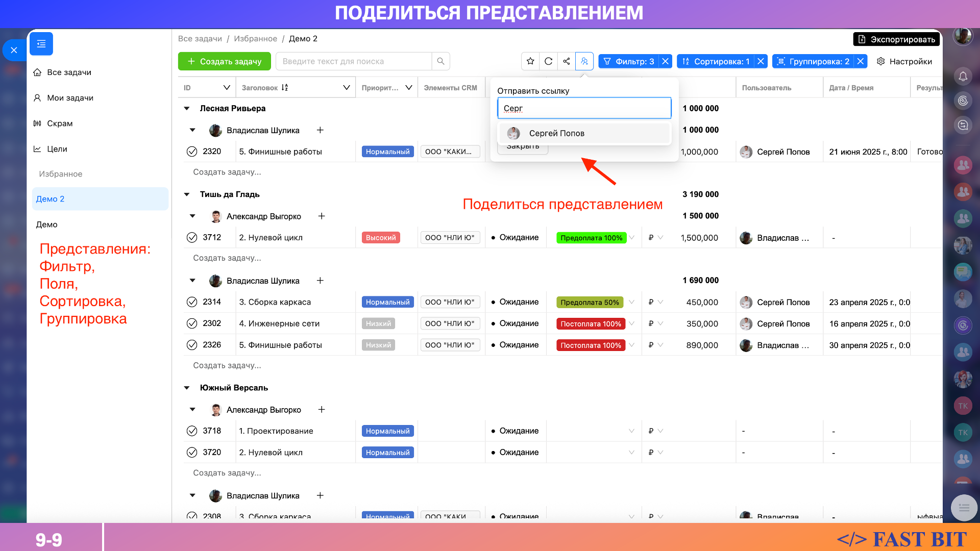Check off task 2314 completion circle

tap(192, 302)
